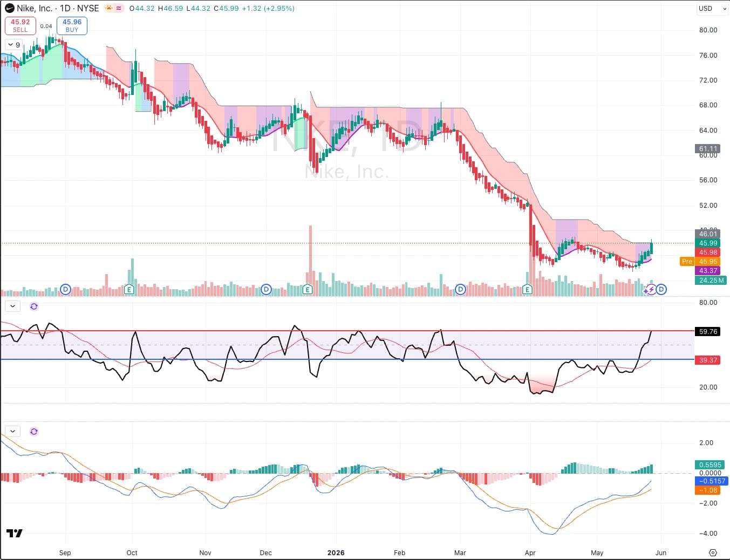Click the purple 43.37 price label
This screenshot has width=730, height=560.
click(x=708, y=271)
